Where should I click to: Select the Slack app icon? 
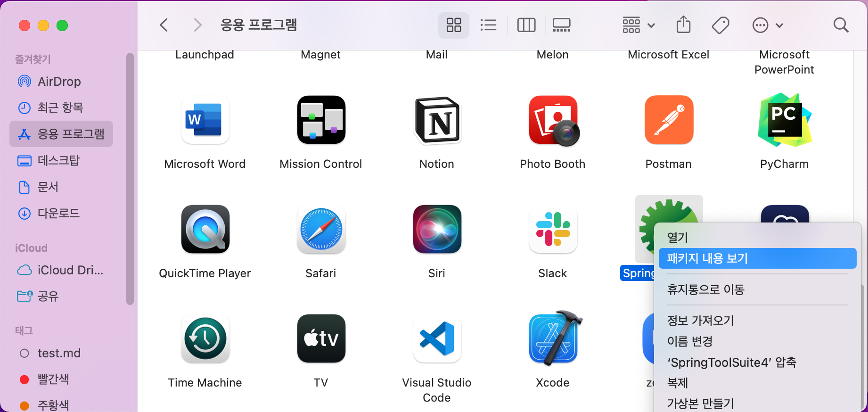coord(553,229)
